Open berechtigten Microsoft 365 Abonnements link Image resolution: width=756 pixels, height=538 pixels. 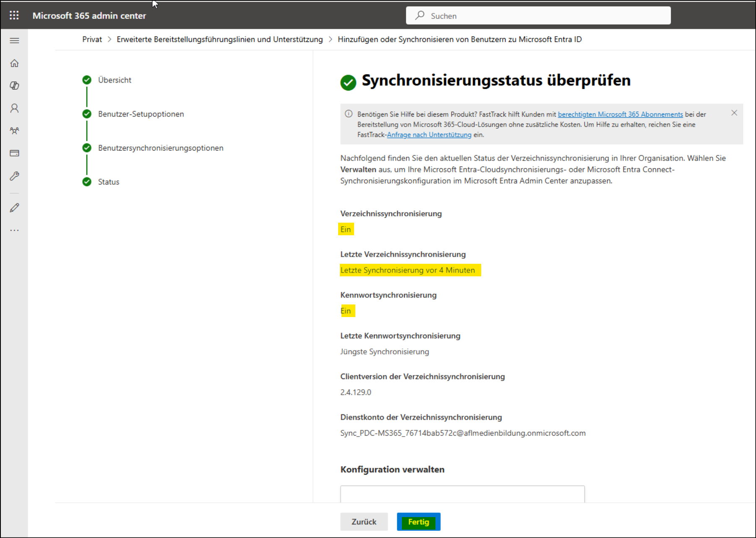coord(620,114)
